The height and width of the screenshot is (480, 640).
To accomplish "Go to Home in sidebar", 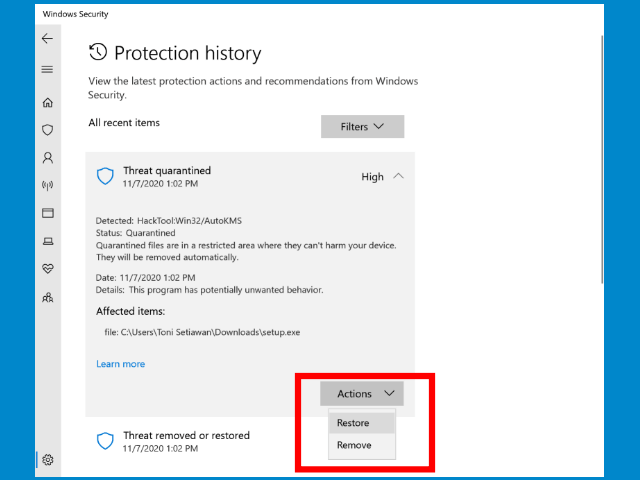I will (x=47, y=102).
